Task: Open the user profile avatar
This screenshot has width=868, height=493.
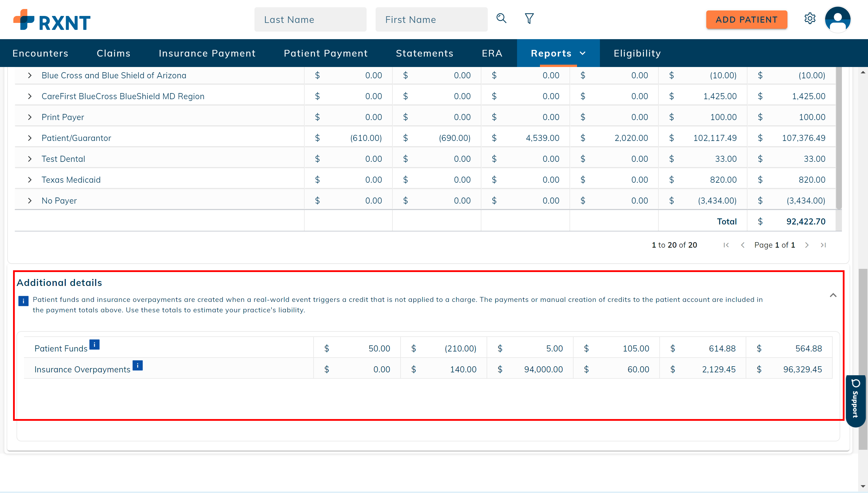Action: [x=838, y=19]
